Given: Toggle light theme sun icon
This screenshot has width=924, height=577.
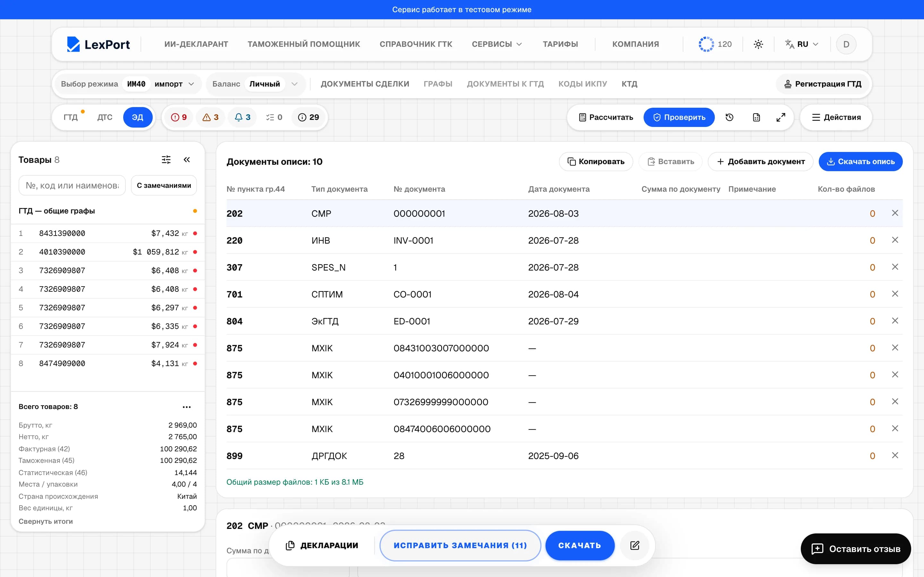Looking at the screenshot, I should coord(758,44).
